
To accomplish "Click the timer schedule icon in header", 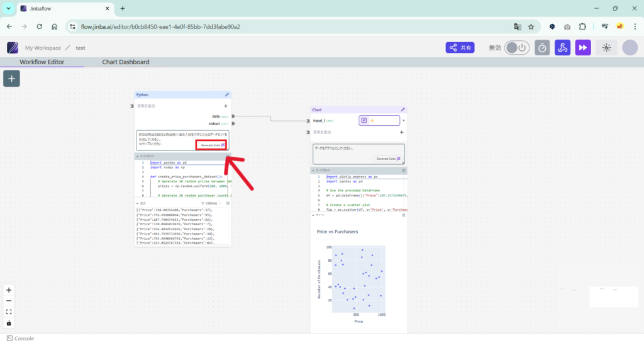I will 542,48.
